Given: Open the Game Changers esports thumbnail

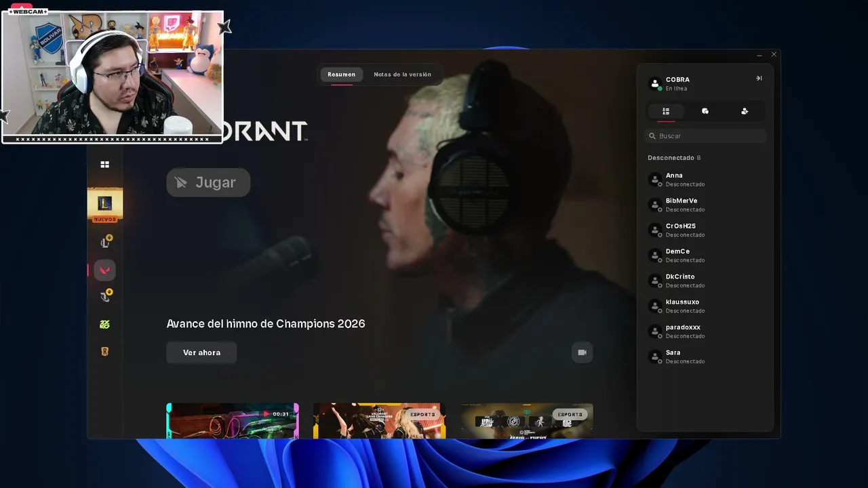Looking at the screenshot, I should coord(379,421).
